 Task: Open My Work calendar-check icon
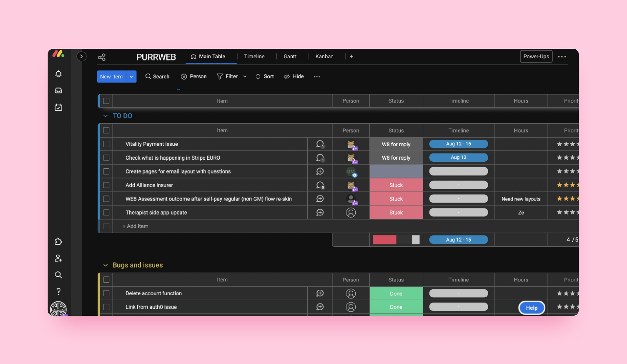(x=58, y=107)
